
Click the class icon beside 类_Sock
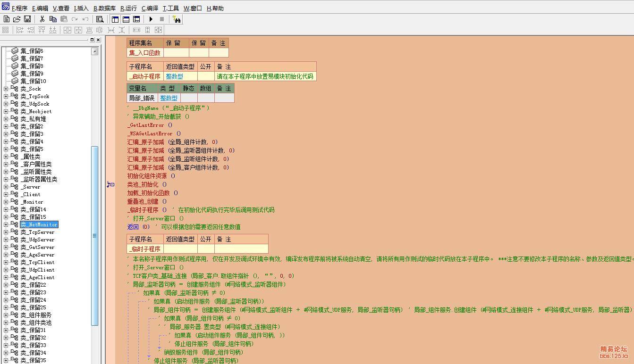[15, 89]
